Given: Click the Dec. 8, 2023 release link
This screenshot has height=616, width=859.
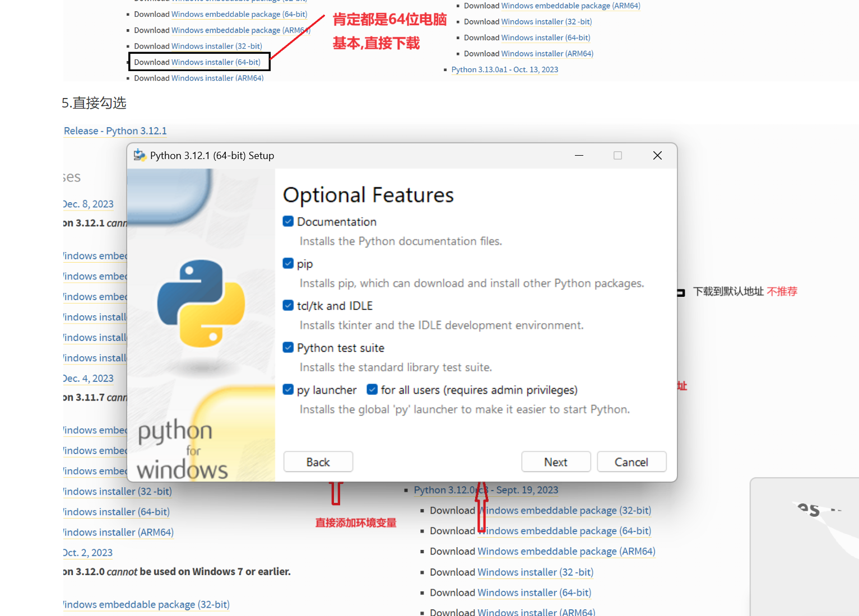Looking at the screenshot, I should tap(89, 204).
